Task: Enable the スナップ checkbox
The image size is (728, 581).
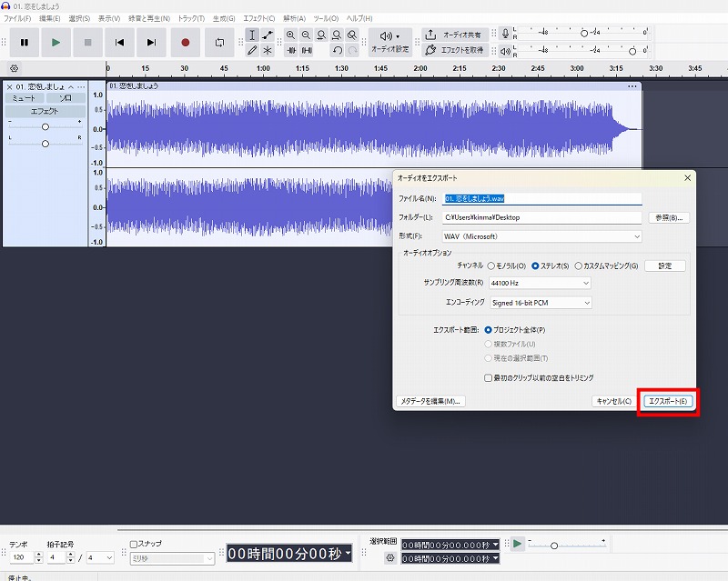Action: (134, 544)
